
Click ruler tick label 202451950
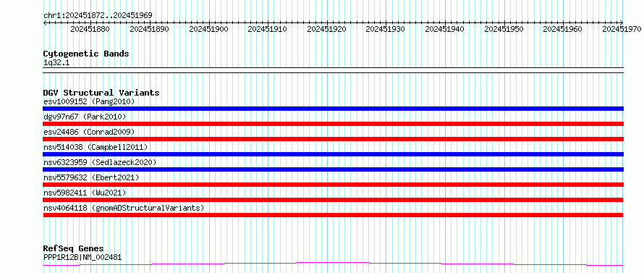[504, 29]
